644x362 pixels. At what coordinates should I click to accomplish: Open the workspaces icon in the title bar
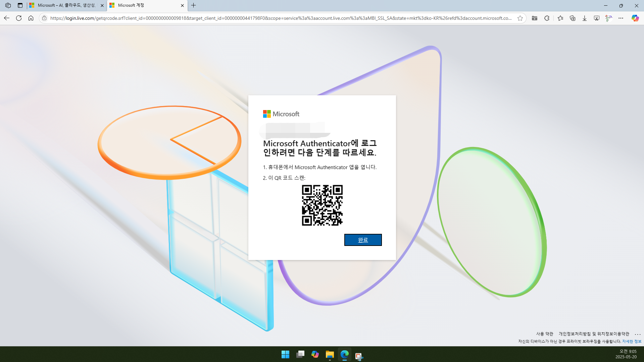click(x=8, y=5)
